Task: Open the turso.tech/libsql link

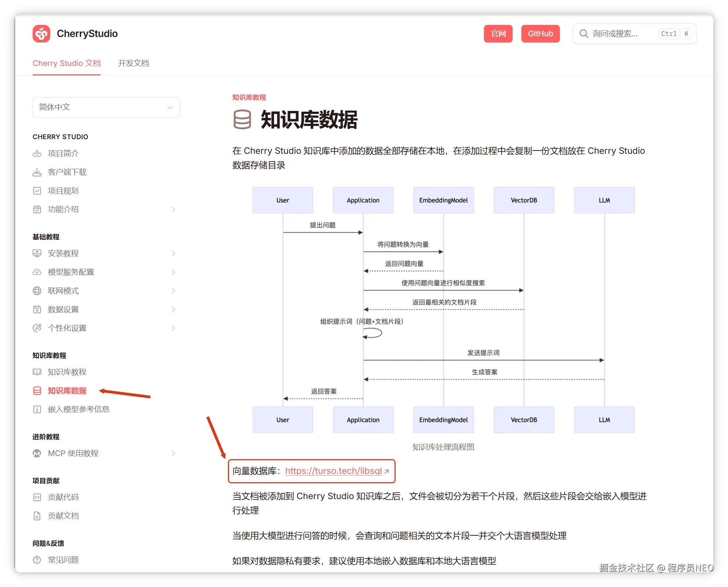Action: pos(333,471)
